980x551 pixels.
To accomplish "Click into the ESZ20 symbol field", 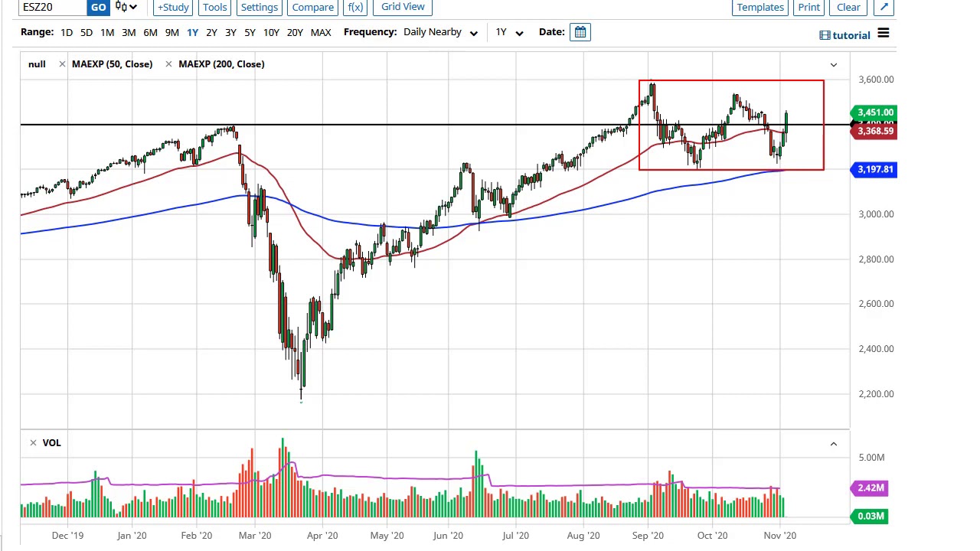I will click(x=53, y=7).
